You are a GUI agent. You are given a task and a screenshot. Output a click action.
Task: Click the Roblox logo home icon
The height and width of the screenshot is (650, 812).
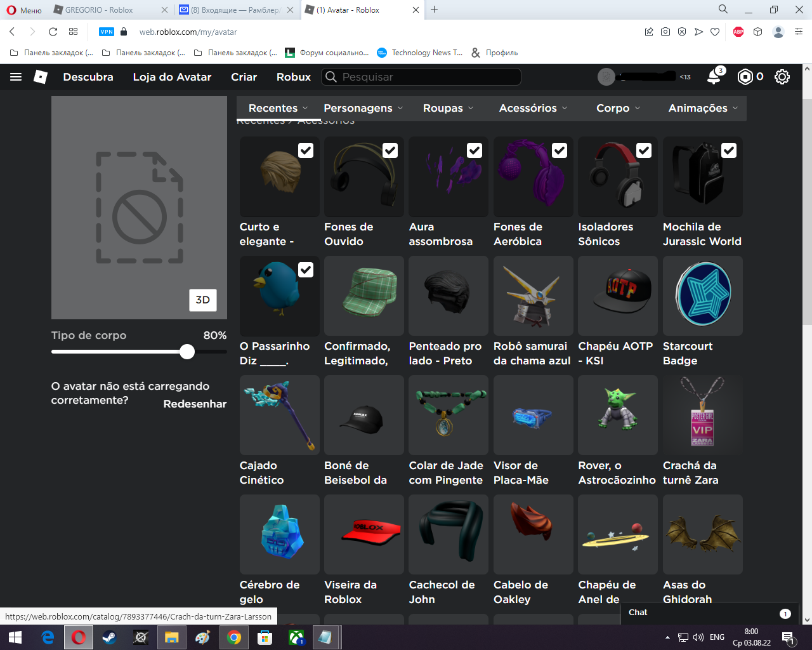(40, 77)
